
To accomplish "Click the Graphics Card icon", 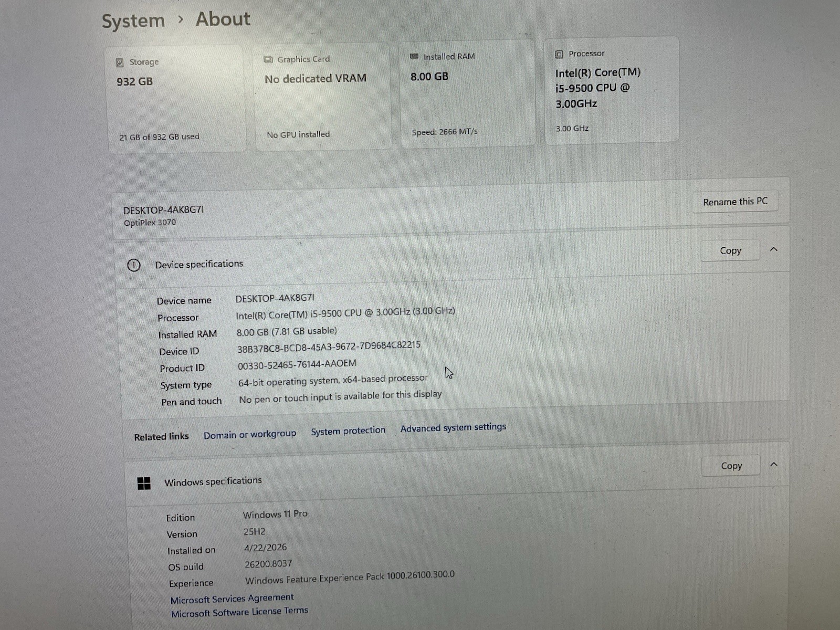I will (268, 59).
